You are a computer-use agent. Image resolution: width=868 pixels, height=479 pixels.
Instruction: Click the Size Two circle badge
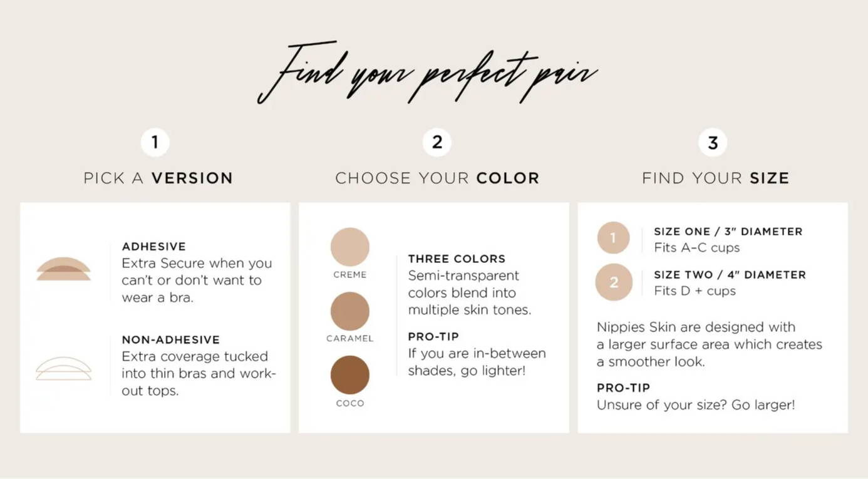point(614,282)
